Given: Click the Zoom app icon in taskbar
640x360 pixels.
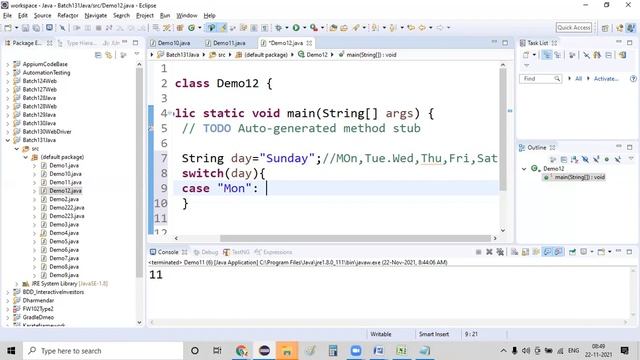Looking at the screenshot, I should click(x=356, y=351).
